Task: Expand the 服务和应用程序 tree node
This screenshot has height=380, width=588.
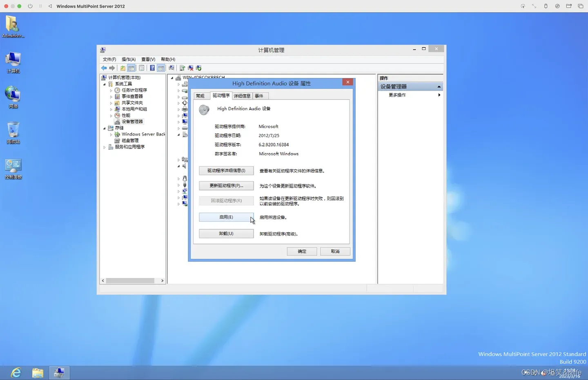Action: click(x=105, y=147)
